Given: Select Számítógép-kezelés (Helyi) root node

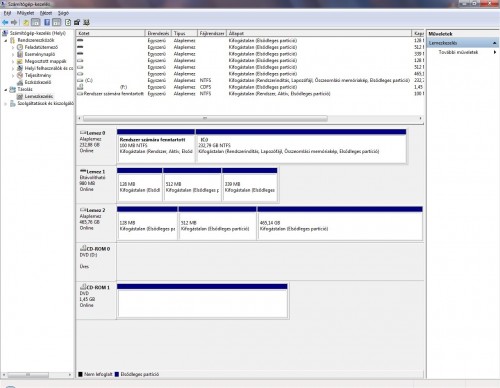Looking at the screenshot, I should [38, 33].
